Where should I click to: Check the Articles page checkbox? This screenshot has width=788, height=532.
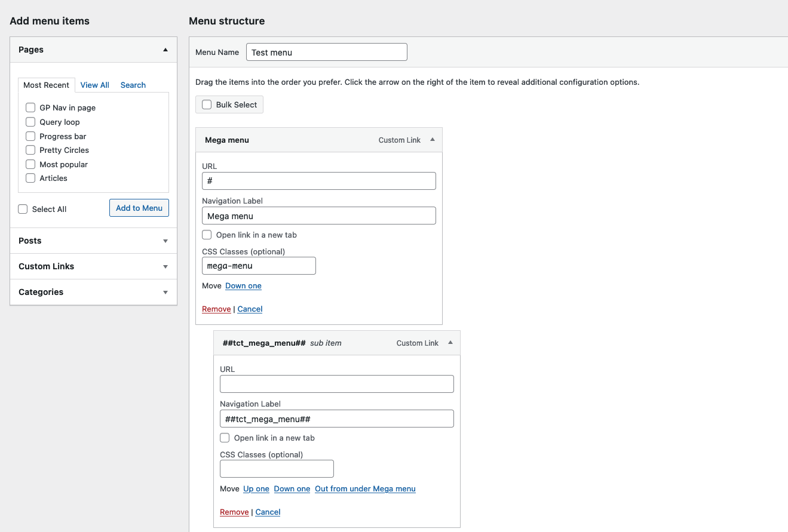pos(30,178)
